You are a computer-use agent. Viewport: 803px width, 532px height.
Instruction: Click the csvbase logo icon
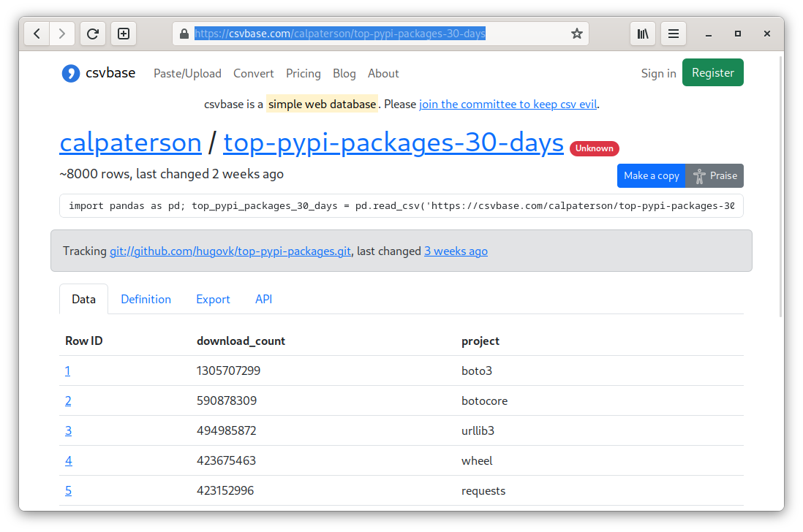point(70,72)
